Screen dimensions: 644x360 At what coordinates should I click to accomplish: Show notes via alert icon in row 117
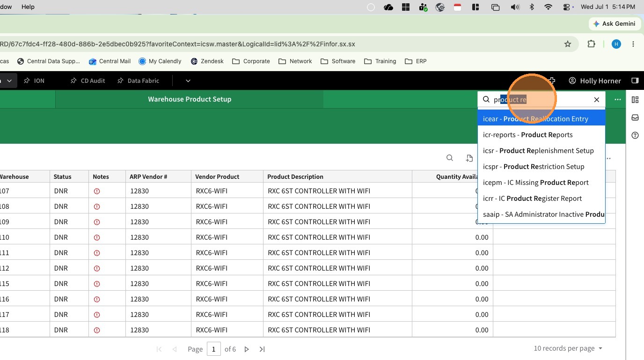point(97,315)
